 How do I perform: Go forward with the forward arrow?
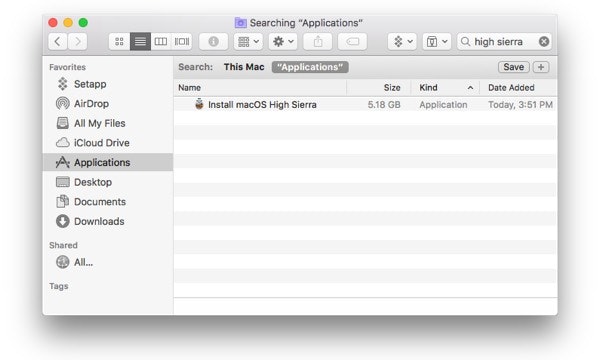(x=78, y=41)
